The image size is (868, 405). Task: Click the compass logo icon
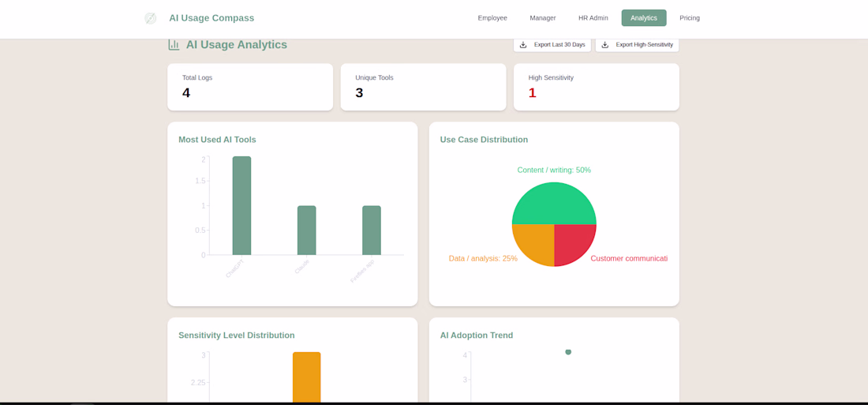point(150,18)
